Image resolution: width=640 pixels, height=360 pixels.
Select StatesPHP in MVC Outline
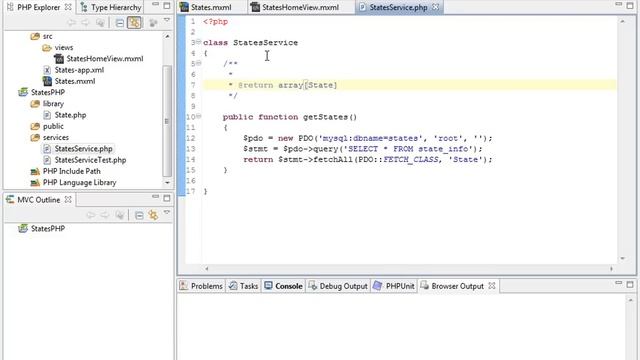[48, 229]
